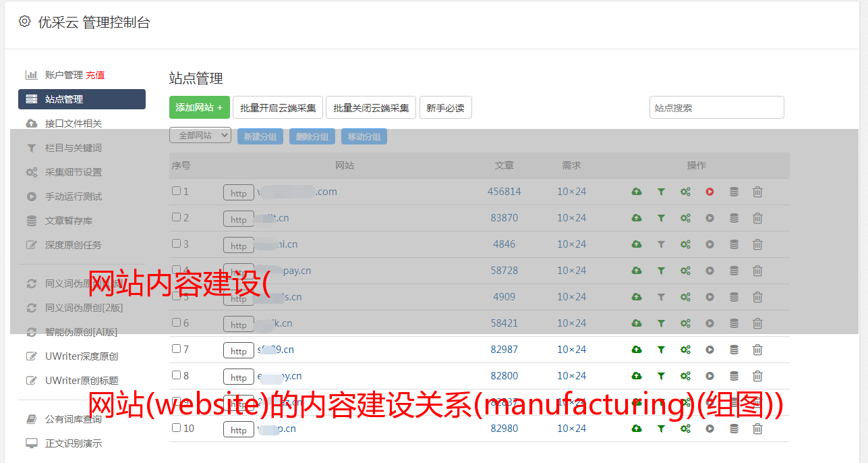Open the 全部网站 group dropdown
The height and width of the screenshot is (463, 868).
point(200,136)
